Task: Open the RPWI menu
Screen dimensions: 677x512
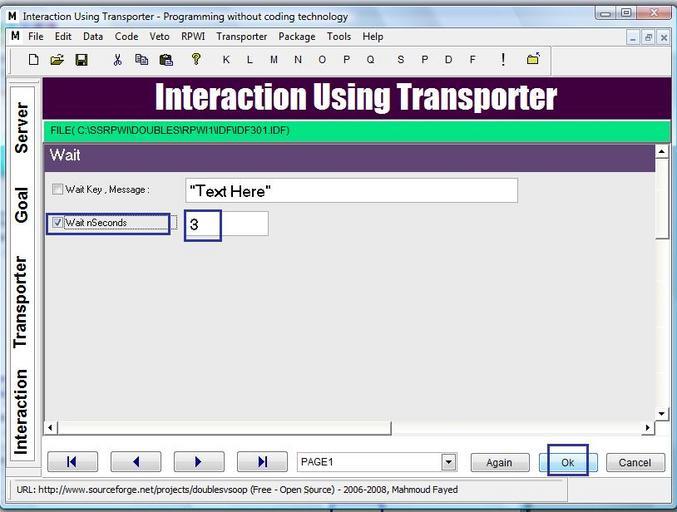Action: click(193, 36)
